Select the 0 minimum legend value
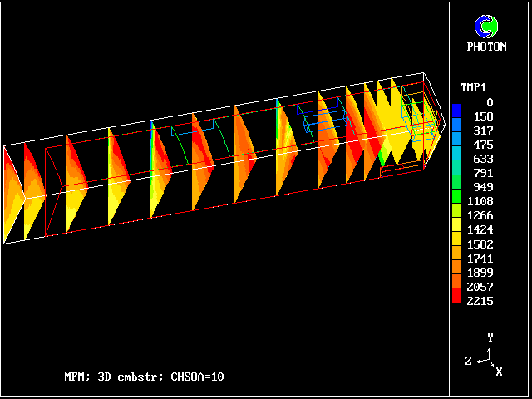532x399 pixels. tap(490, 102)
